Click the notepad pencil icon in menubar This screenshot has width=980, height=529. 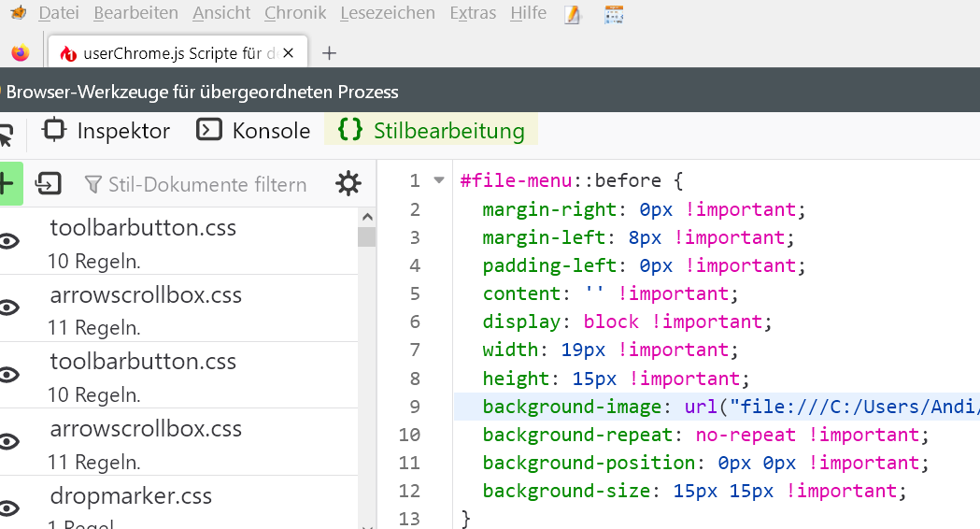(x=573, y=14)
